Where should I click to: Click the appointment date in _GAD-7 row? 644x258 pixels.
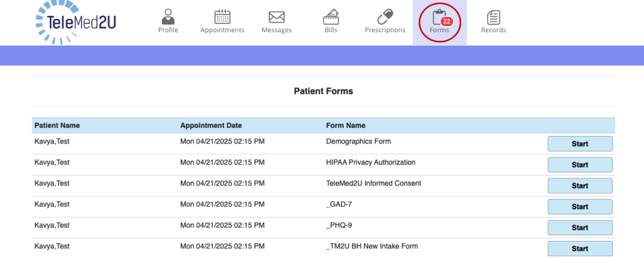coord(222,204)
